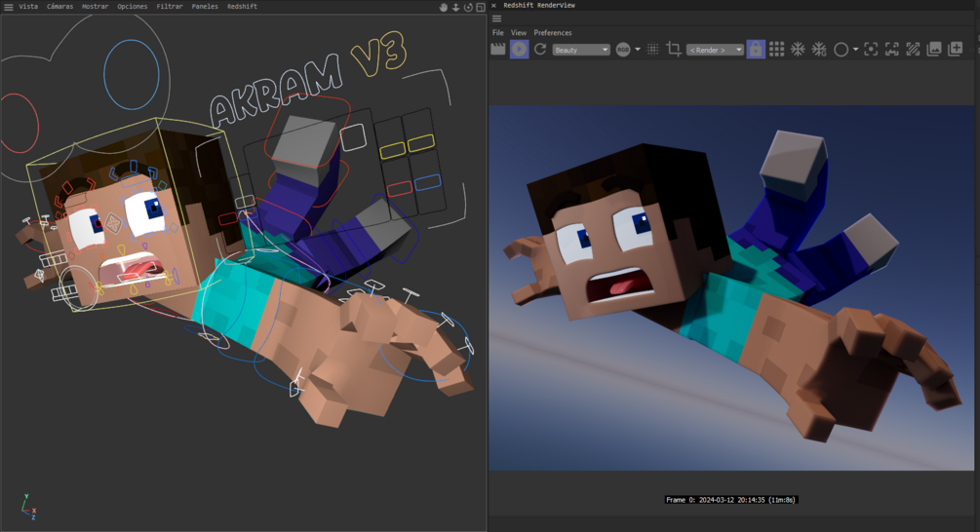980x532 pixels.
Task: Click the image snapshots icon
Action: [934, 50]
